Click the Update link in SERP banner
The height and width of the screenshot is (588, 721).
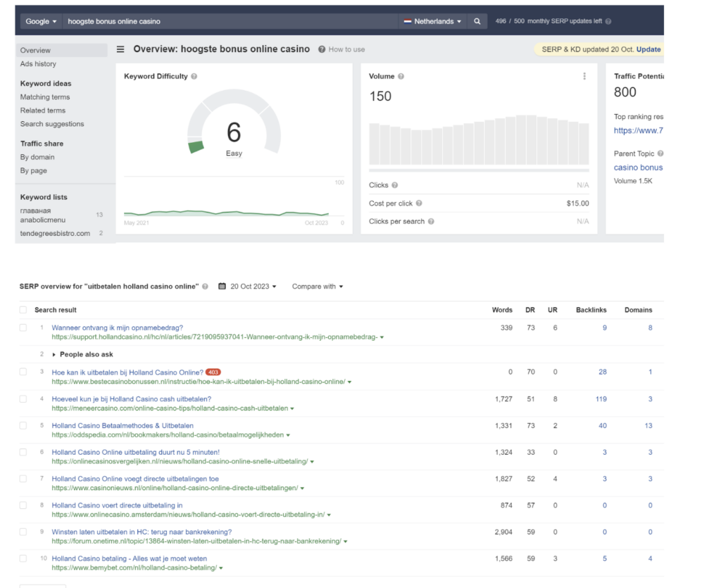pyautogui.click(x=648, y=49)
